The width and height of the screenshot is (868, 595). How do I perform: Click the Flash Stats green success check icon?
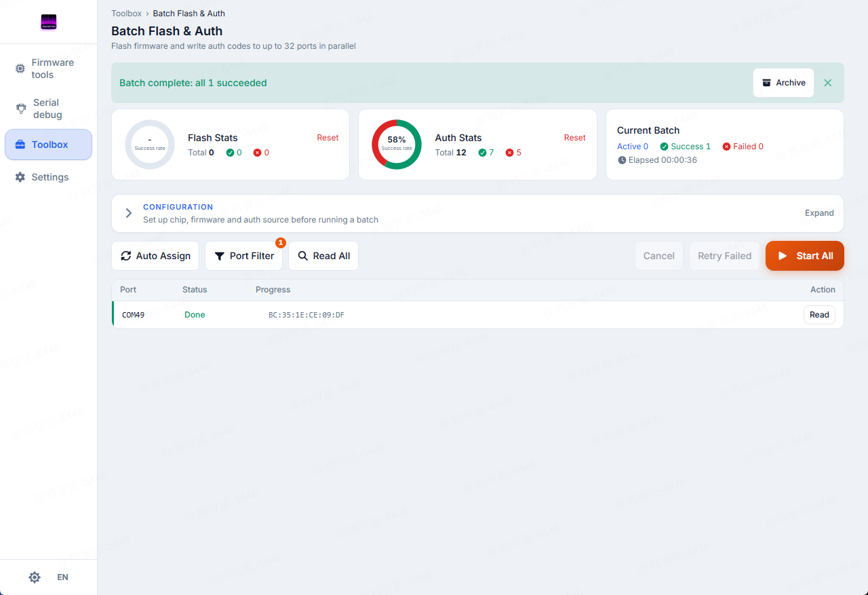tap(231, 153)
